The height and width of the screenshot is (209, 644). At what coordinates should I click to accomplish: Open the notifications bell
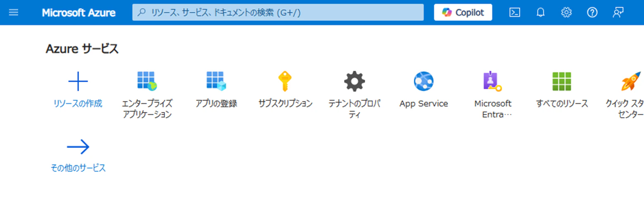540,12
